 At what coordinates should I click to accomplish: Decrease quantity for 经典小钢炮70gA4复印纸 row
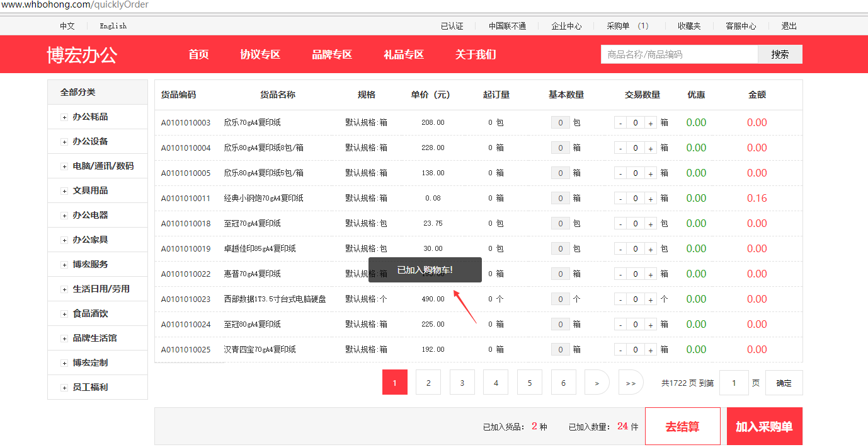tap(620, 199)
